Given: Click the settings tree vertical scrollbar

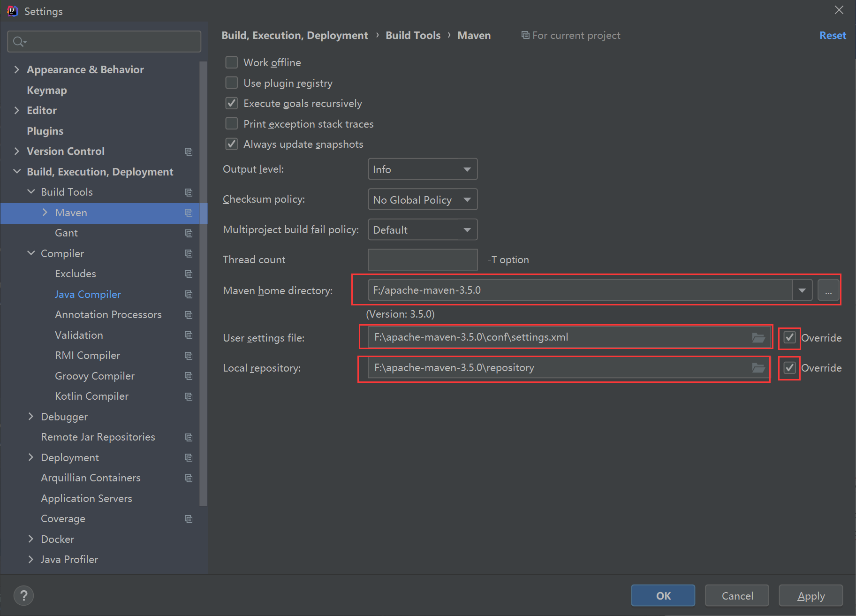Looking at the screenshot, I should [x=203, y=284].
